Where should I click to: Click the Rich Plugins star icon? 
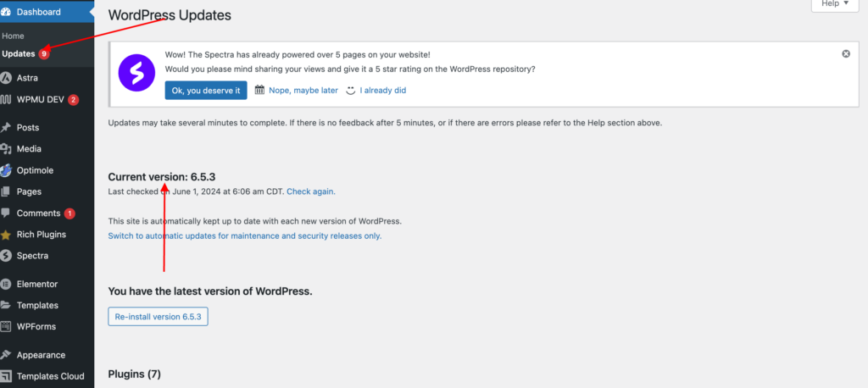point(6,235)
